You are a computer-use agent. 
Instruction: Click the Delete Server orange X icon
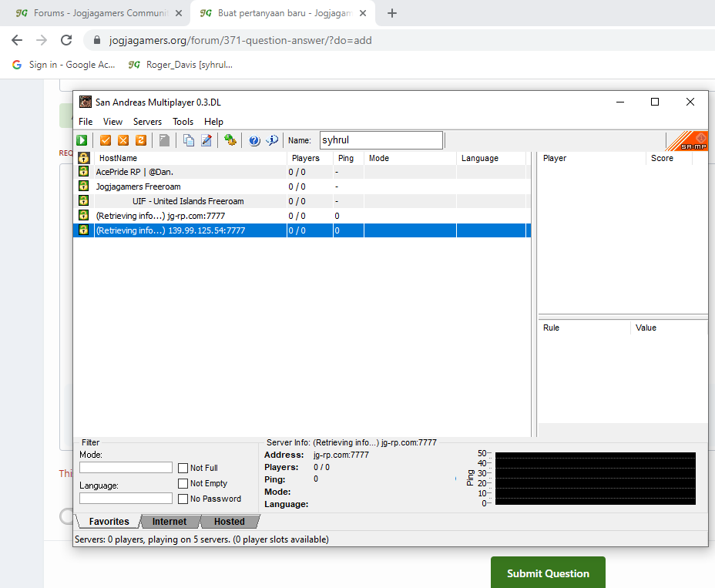tap(123, 140)
